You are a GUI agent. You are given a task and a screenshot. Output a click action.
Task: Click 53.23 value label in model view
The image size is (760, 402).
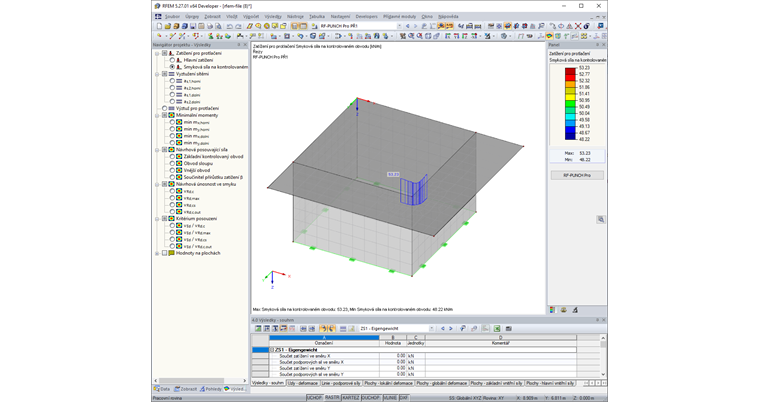click(x=393, y=174)
